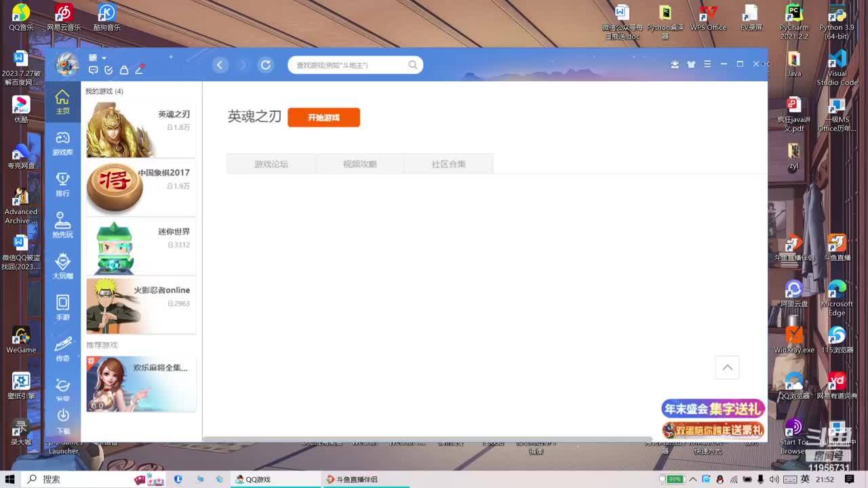Open the 手游 mobile games icon
This screenshot has height=488, width=868.
62,307
